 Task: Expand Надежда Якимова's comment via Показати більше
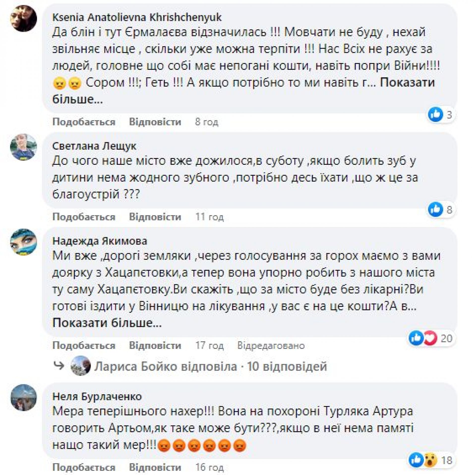pos(107,323)
